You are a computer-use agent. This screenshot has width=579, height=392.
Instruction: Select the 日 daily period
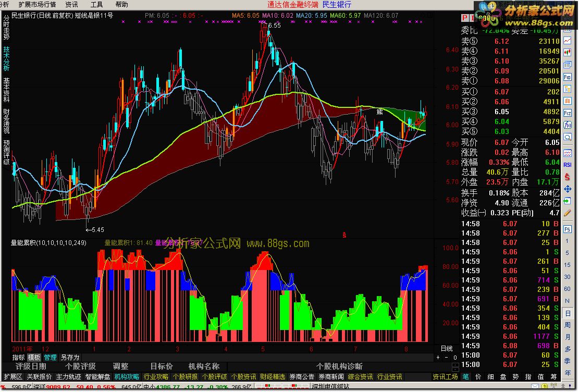(x=567, y=313)
